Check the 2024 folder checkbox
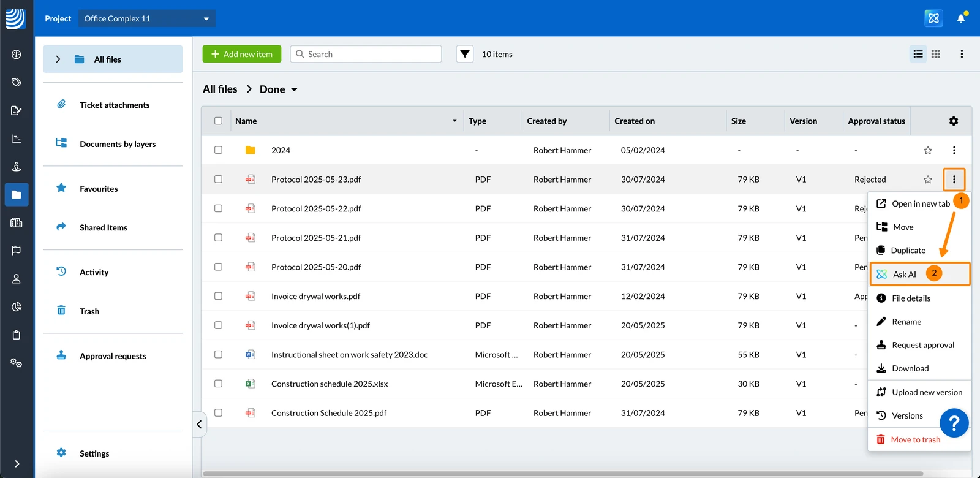 point(218,150)
